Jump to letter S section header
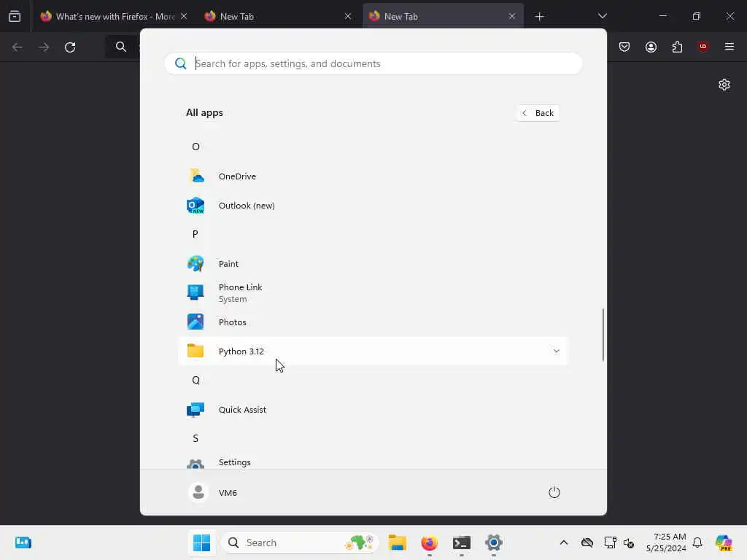 (196, 438)
